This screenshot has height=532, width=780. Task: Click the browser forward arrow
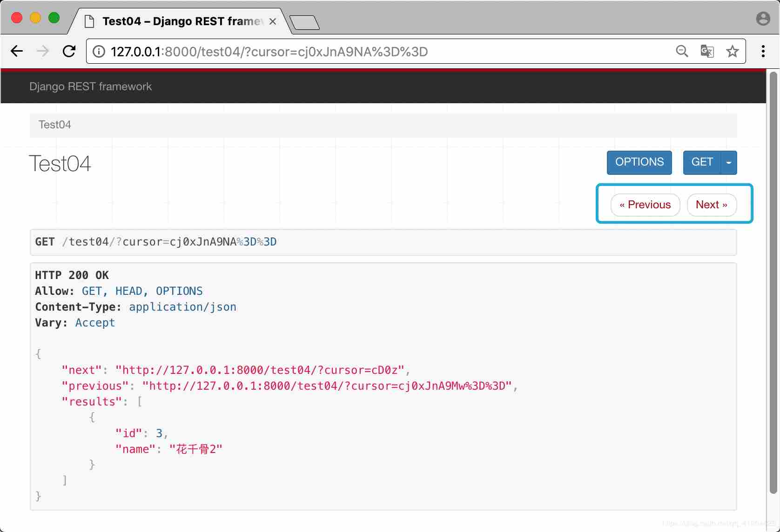pyautogui.click(x=43, y=51)
